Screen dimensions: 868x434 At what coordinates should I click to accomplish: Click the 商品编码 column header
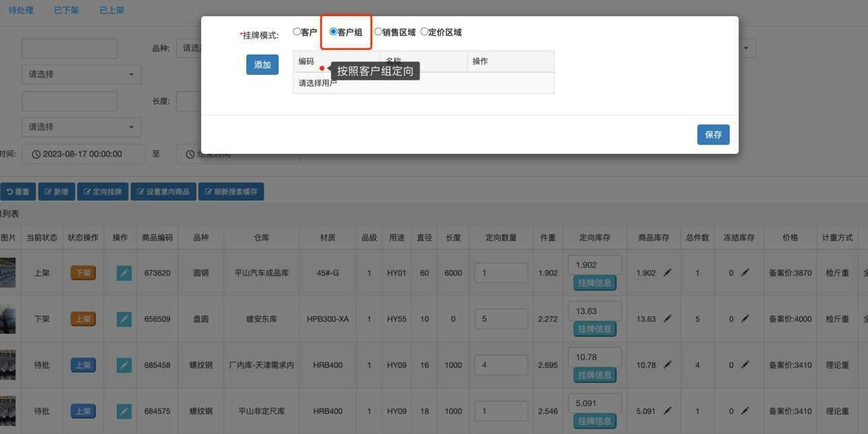(157, 238)
